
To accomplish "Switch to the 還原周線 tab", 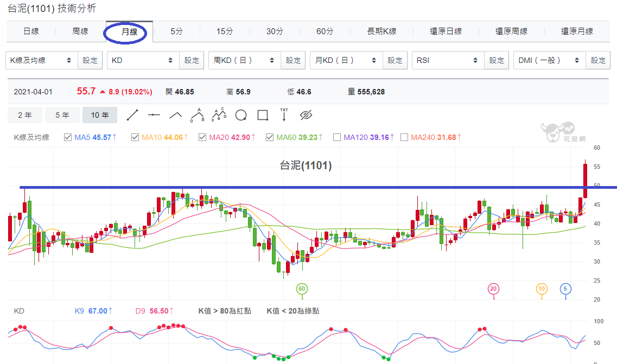I will pyautogui.click(x=511, y=31).
